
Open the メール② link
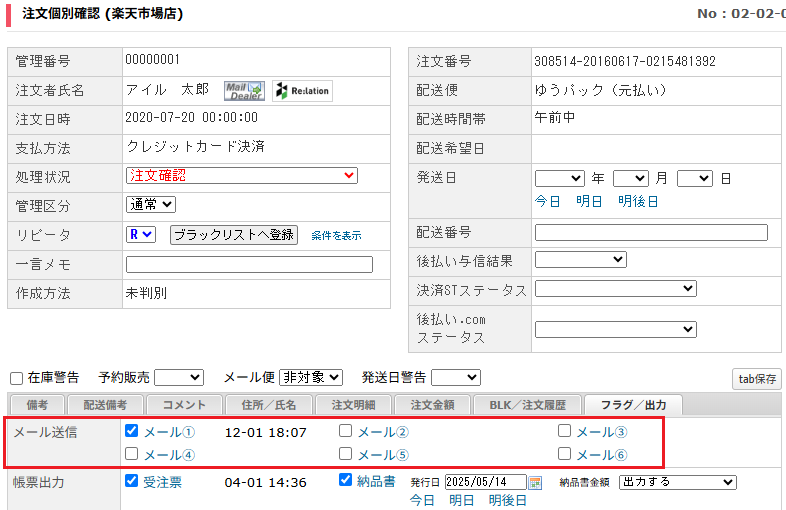[383, 432]
